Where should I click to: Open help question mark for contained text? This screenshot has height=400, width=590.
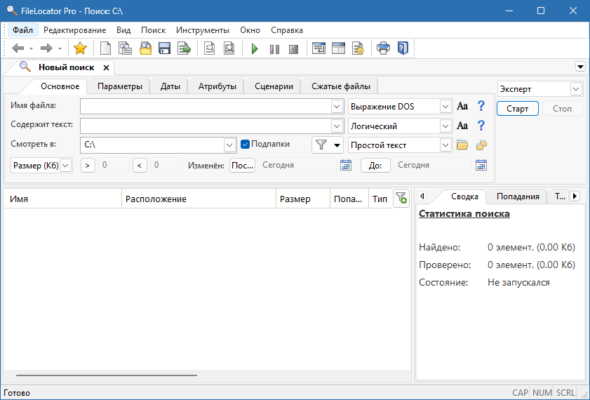(481, 126)
